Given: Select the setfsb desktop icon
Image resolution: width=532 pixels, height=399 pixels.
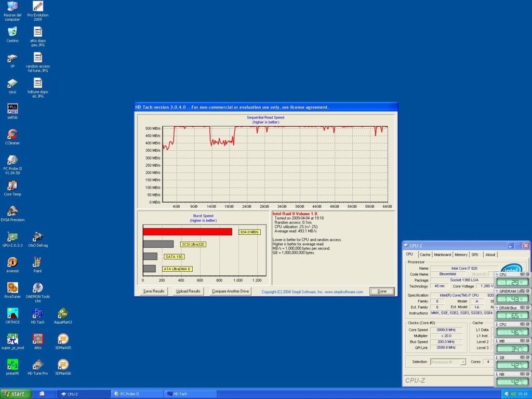Looking at the screenshot, I should (x=12, y=112).
